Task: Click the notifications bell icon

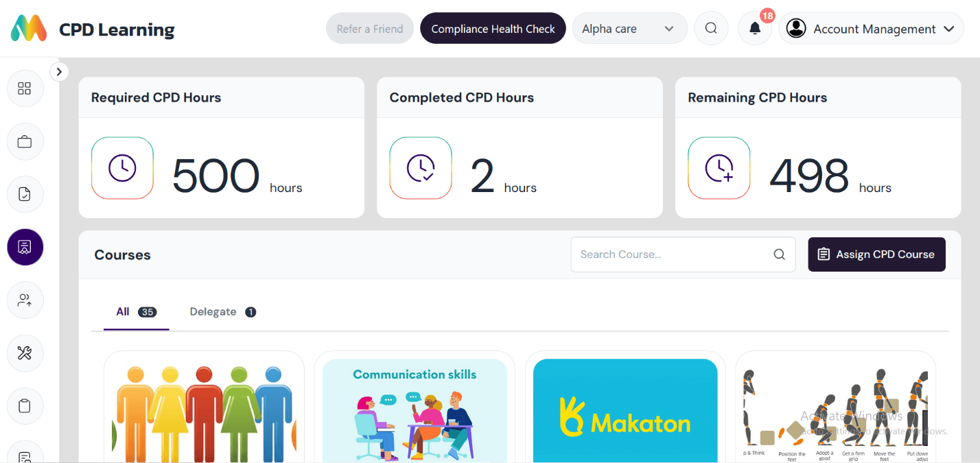Action: pos(754,28)
